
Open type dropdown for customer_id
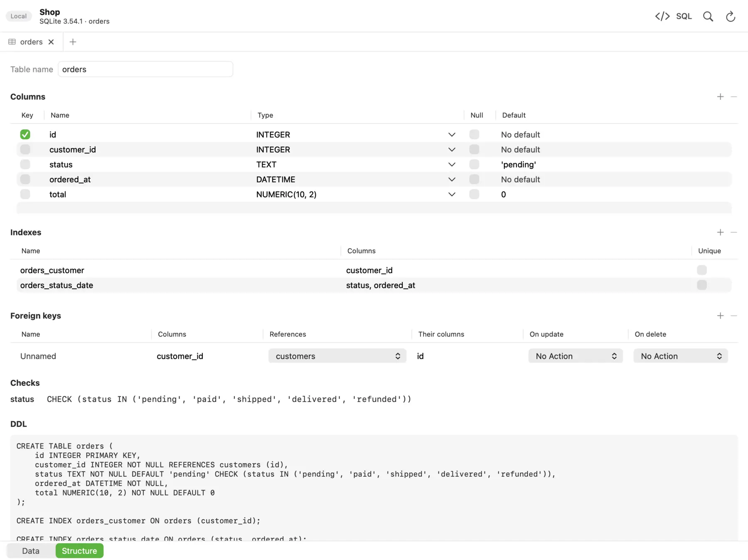452,150
